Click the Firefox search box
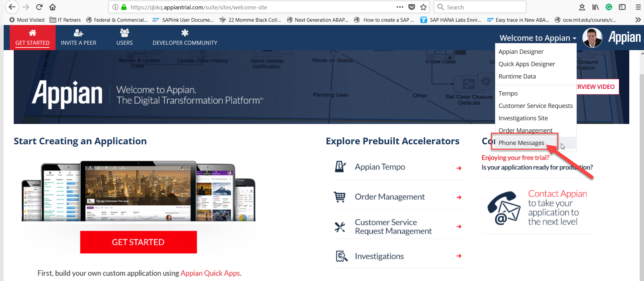This screenshot has width=644, height=281. pyautogui.click(x=480, y=7)
